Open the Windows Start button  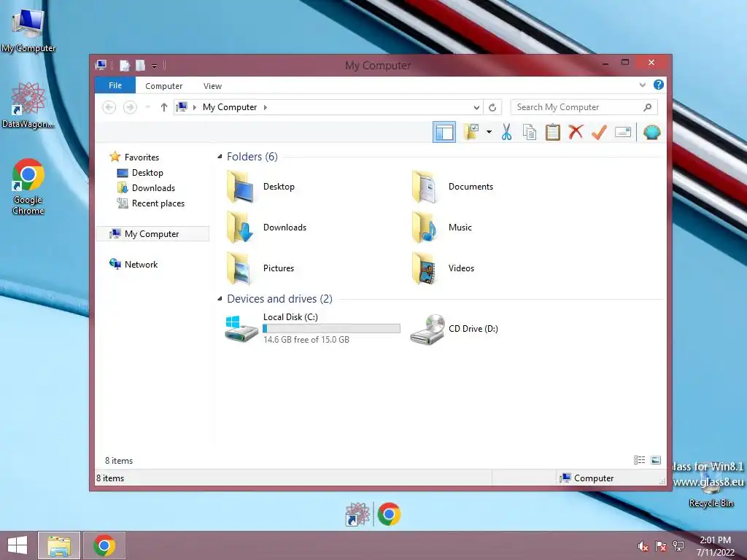pyautogui.click(x=18, y=545)
